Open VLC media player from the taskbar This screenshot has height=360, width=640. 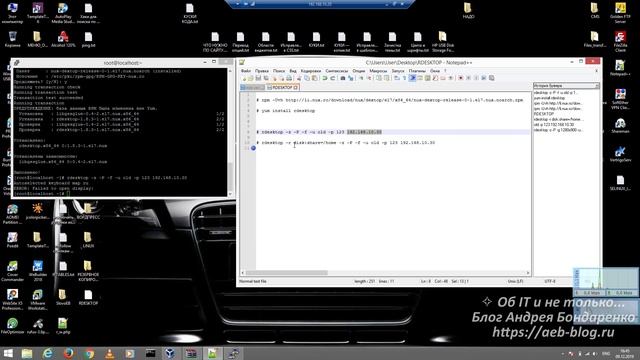(x=109, y=353)
